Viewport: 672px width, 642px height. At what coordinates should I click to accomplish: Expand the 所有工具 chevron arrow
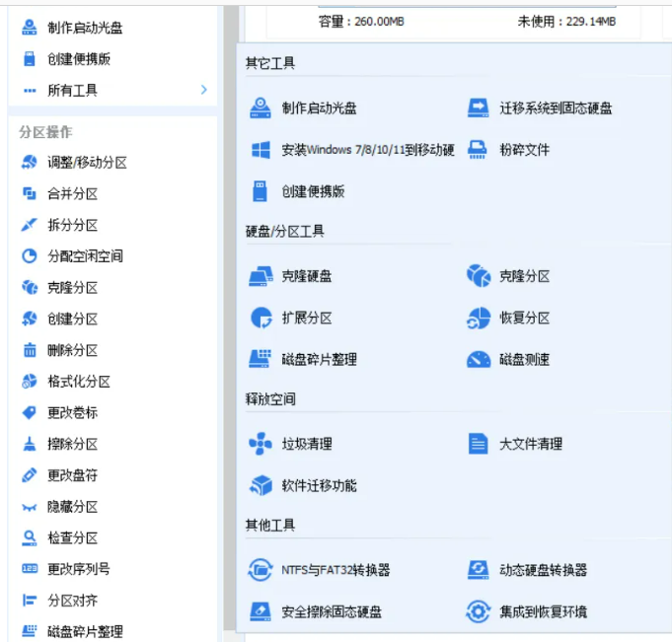[204, 90]
